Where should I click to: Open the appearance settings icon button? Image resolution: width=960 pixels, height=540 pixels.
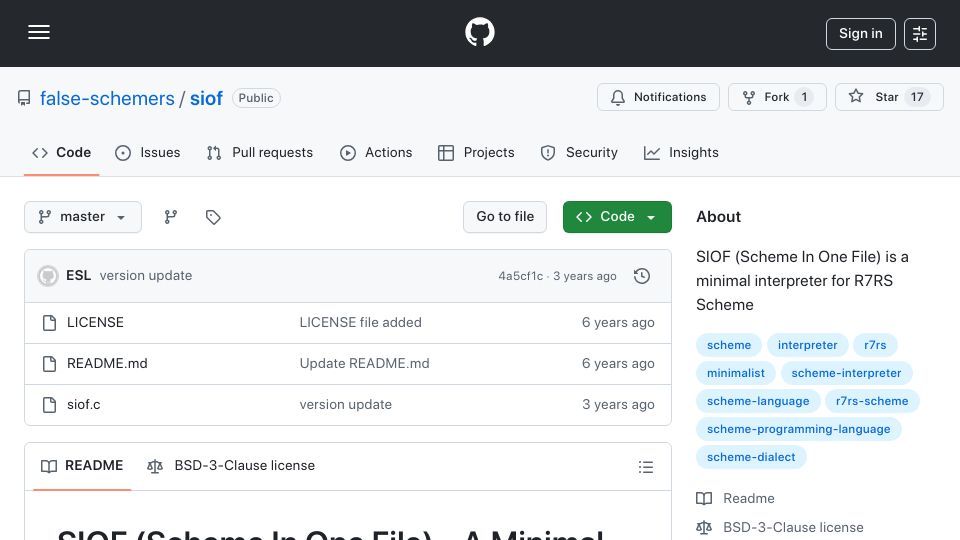pos(920,34)
